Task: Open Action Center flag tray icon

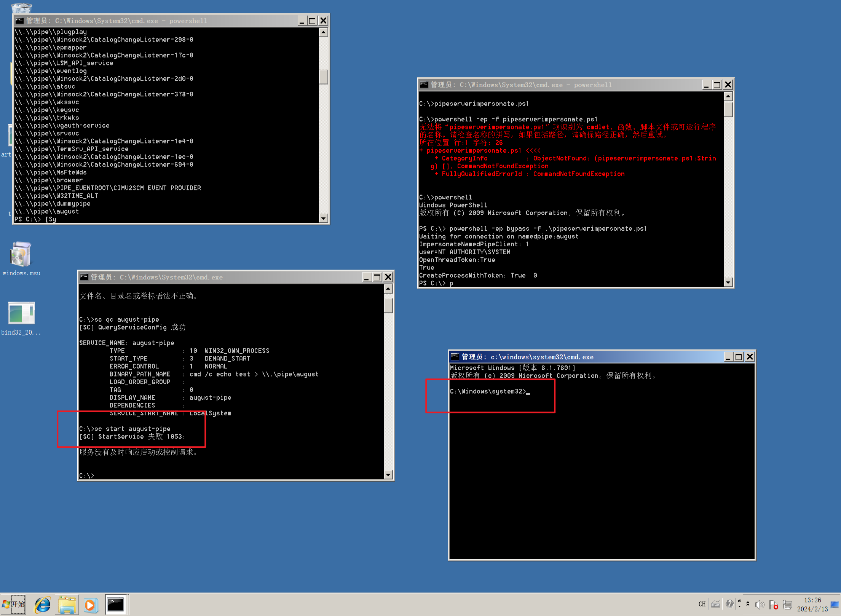Action: (773, 605)
